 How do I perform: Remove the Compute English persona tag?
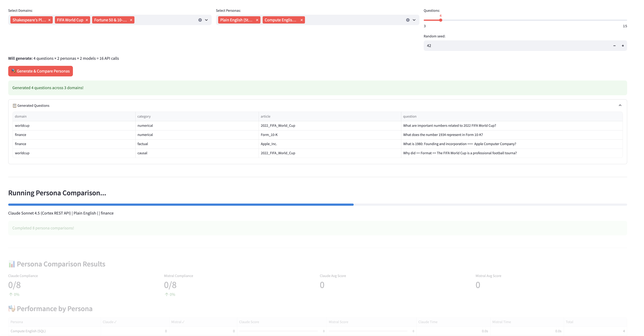pos(301,20)
